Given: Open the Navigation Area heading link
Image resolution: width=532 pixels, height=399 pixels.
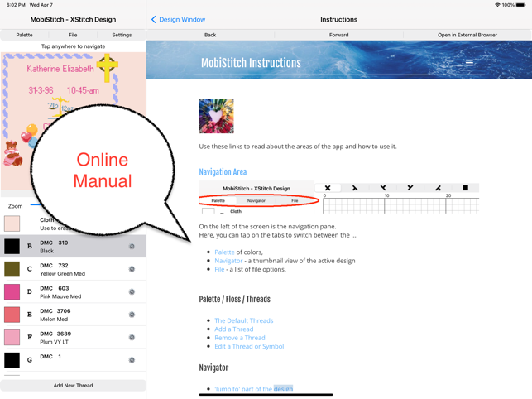Looking at the screenshot, I should click(223, 172).
